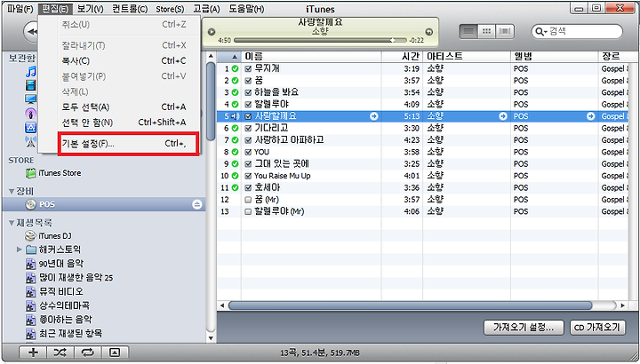Open the 많이 재생한 음악 25 playlist
Image resolution: width=640 pixels, height=364 pixels.
click(x=69, y=278)
